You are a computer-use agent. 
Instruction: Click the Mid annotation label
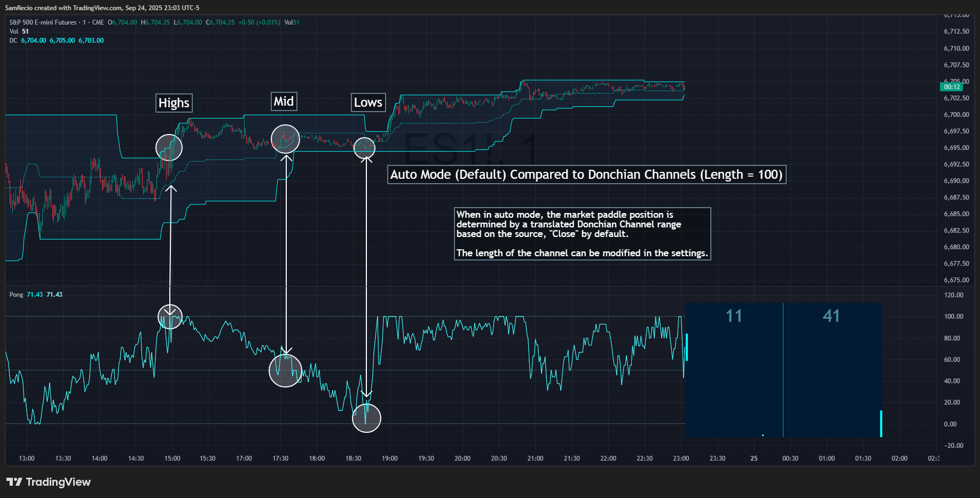284,101
